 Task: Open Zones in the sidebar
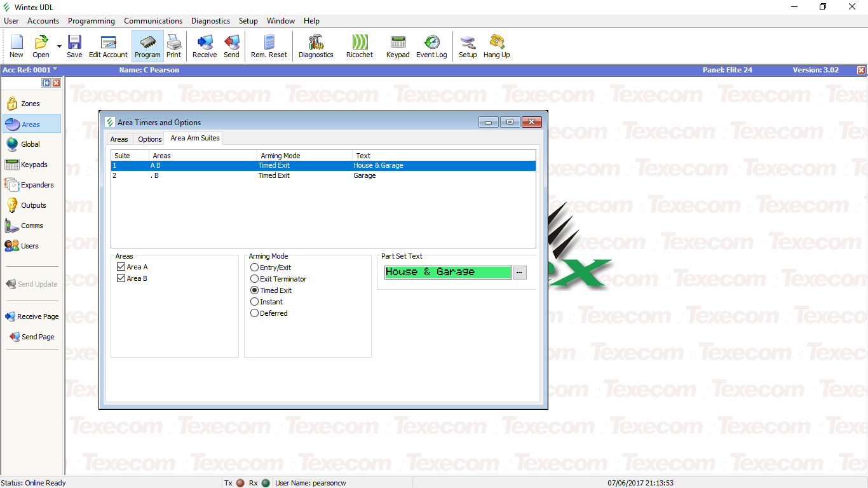(31, 104)
